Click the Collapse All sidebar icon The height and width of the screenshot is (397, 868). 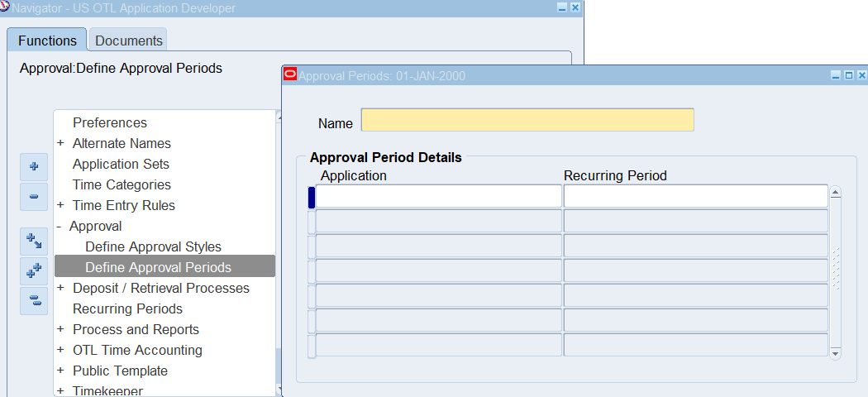pyautogui.click(x=34, y=301)
